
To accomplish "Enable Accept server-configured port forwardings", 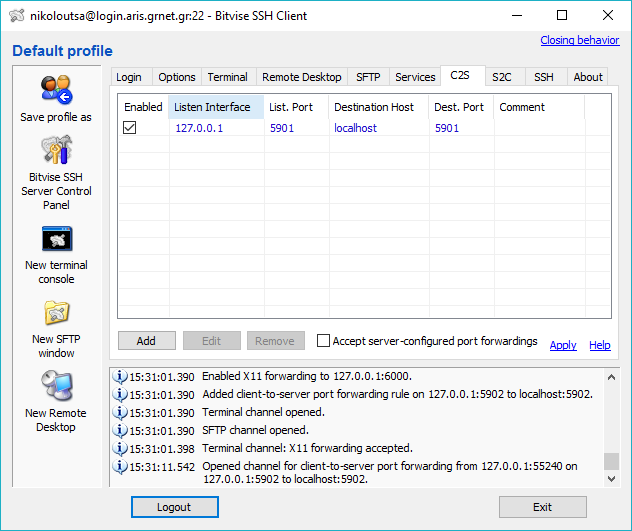I will click(x=323, y=341).
